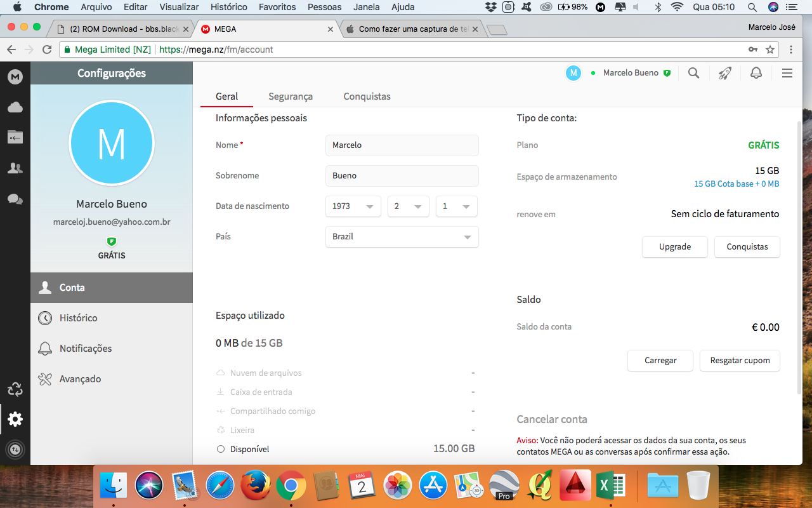The height and width of the screenshot is (508, 812).
Task: Click the Resgatar cupom button
Action: pos(740,361)
